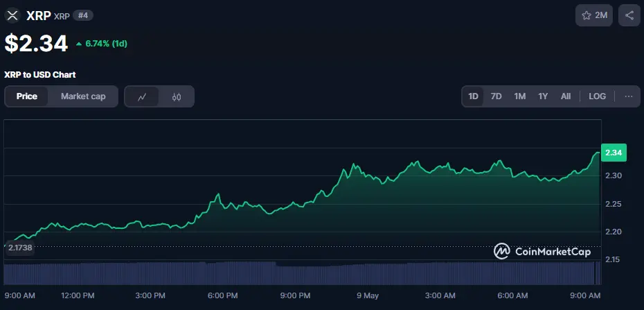Viewport: 644px width, 310px height.
Task: Switch to candlestick chart icon
Action: 177,96
